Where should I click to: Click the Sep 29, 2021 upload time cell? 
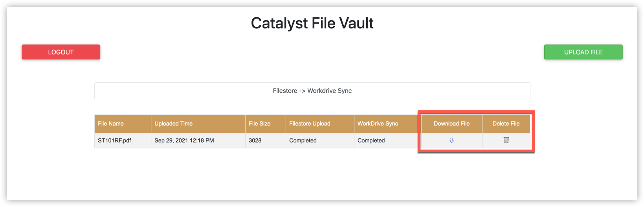pyautogui.click(x=184, y=140)
